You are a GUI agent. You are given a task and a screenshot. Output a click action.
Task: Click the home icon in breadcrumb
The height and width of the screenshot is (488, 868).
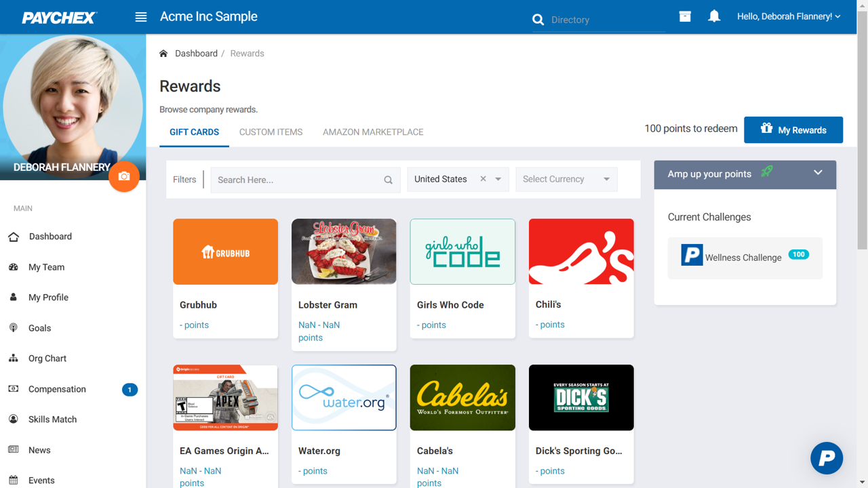163,54
